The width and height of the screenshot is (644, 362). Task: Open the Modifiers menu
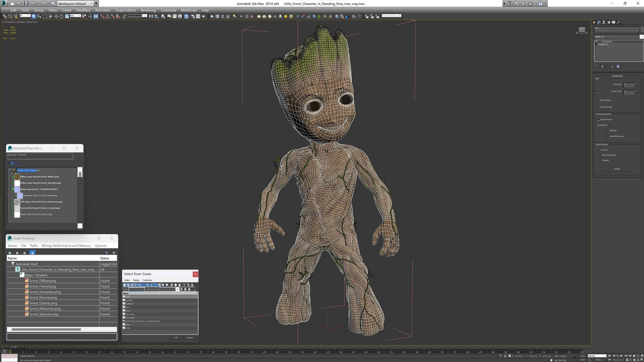tap(83, 10)
